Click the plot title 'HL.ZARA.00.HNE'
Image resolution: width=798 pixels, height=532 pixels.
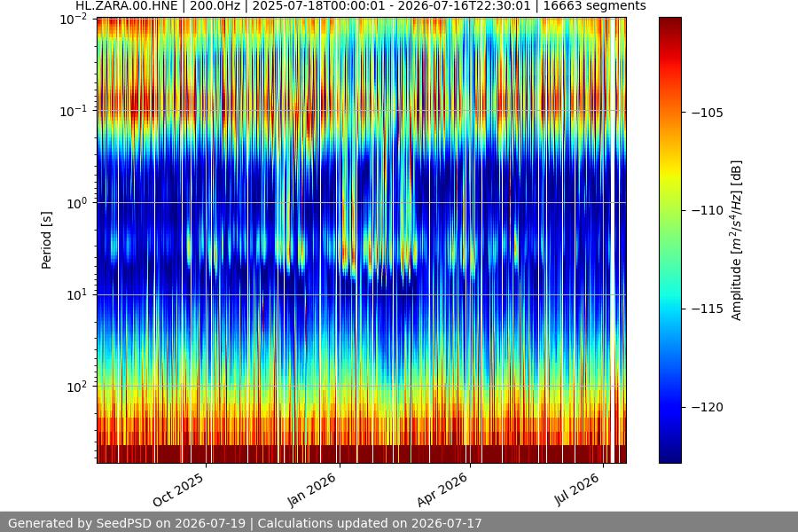coord(126,6)
